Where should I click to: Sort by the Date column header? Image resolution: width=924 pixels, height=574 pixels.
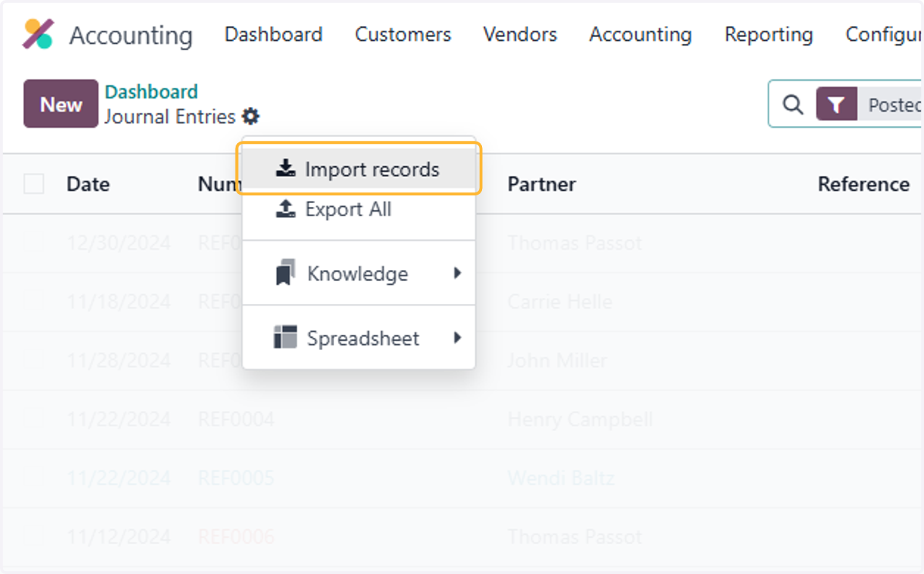click(x=88, y=185)
